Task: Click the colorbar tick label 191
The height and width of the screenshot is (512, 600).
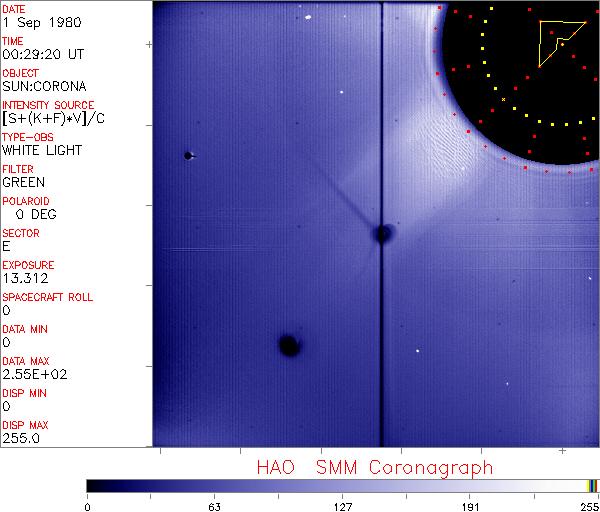Action: (471, 505)
